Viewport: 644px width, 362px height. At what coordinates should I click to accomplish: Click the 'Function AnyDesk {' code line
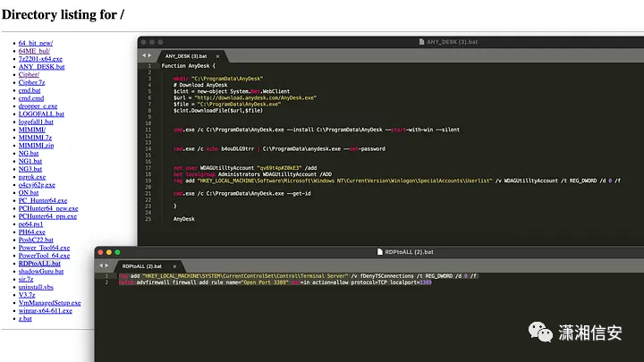pos(188,65)
